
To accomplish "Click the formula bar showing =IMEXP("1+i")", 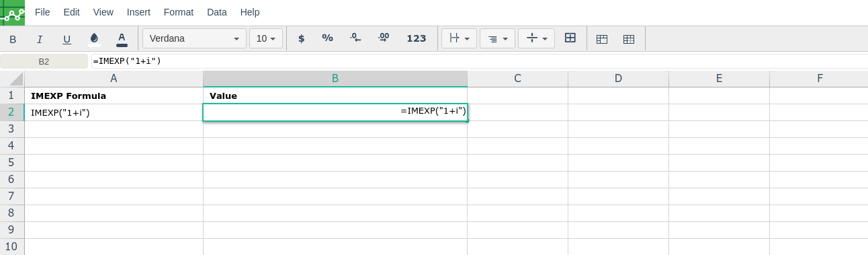I will pyautogui.click(x=480, y=61).
